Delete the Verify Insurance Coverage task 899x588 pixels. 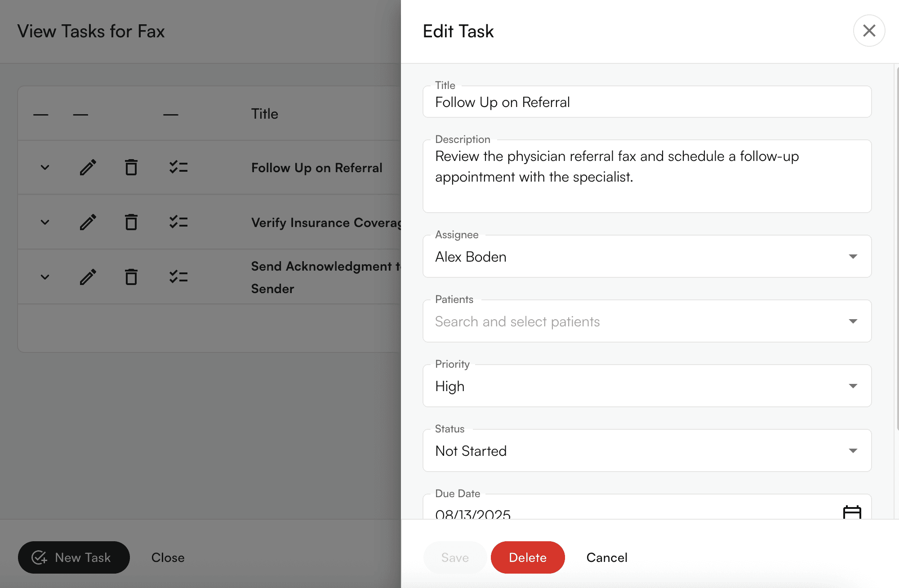tap(131, 222)
